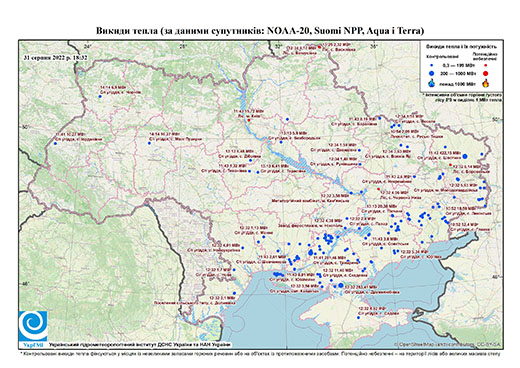The height and width of the screenshot is (368, 520).
Task: Click the UkrHMI spiral logo
Action: [x=33, y=326]
